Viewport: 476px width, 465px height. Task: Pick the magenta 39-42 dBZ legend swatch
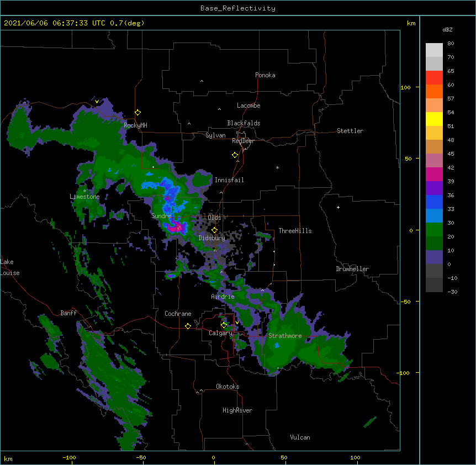(434, 174)
